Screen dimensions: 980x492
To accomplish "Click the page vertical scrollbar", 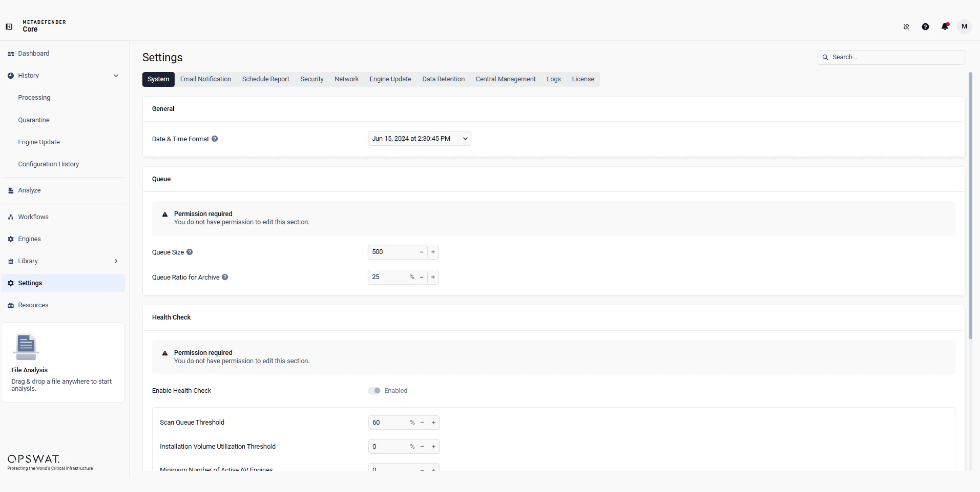I will (971, 206).
